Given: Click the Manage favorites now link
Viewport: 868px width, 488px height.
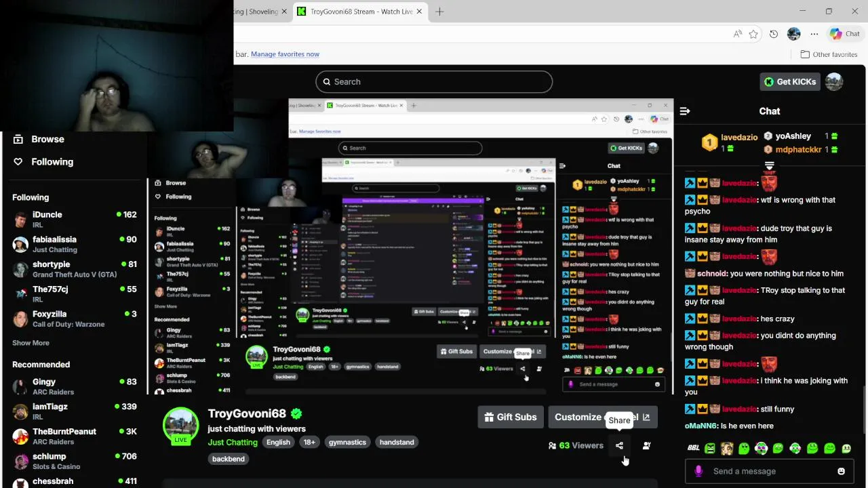Looking at the screenshot, I should point(285,54).
